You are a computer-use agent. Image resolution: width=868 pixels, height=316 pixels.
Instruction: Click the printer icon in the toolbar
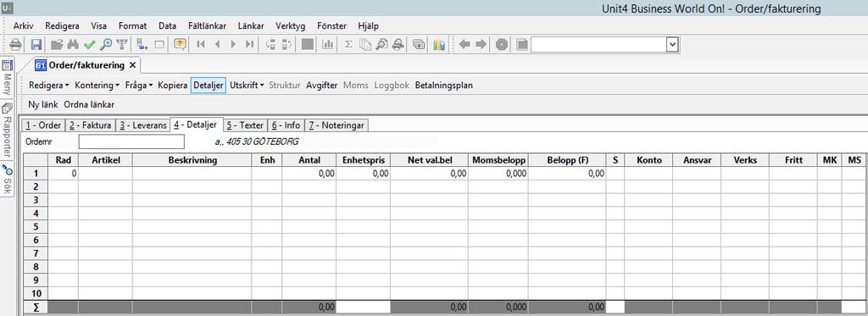(x=15, y=45)
